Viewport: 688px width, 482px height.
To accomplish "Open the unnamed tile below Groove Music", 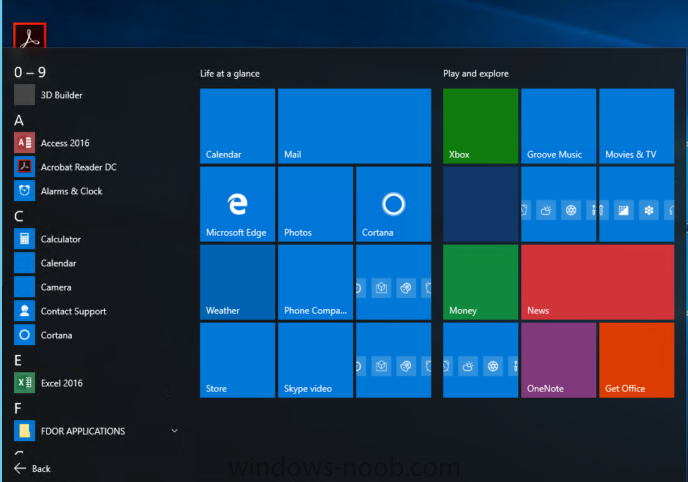I will pyautogui.click(x=559, y=204).
